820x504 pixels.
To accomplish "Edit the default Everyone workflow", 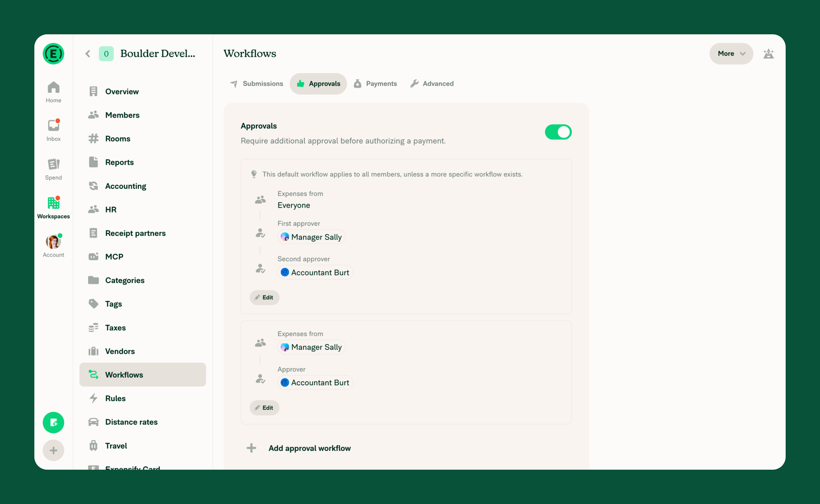I will tap(264, 297).
